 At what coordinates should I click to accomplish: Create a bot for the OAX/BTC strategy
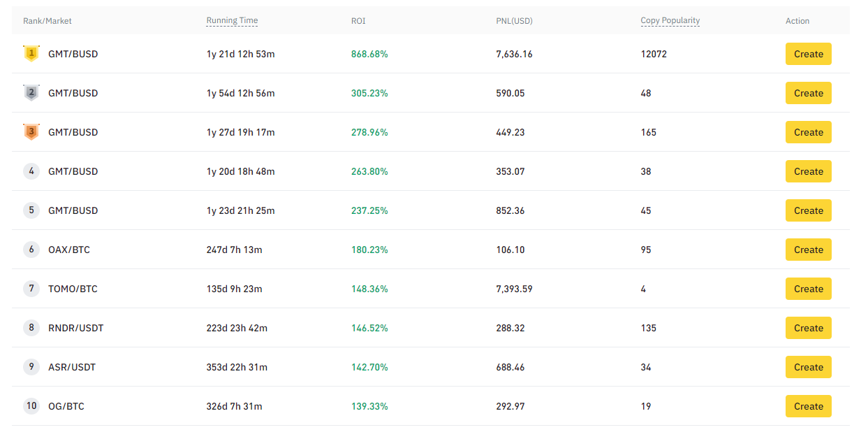[808, 250]
